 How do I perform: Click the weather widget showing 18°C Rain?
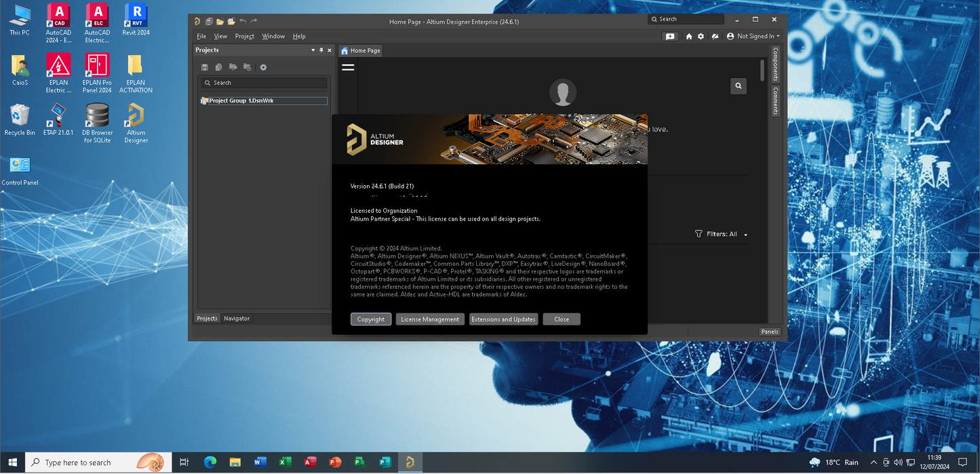(834, 462)
